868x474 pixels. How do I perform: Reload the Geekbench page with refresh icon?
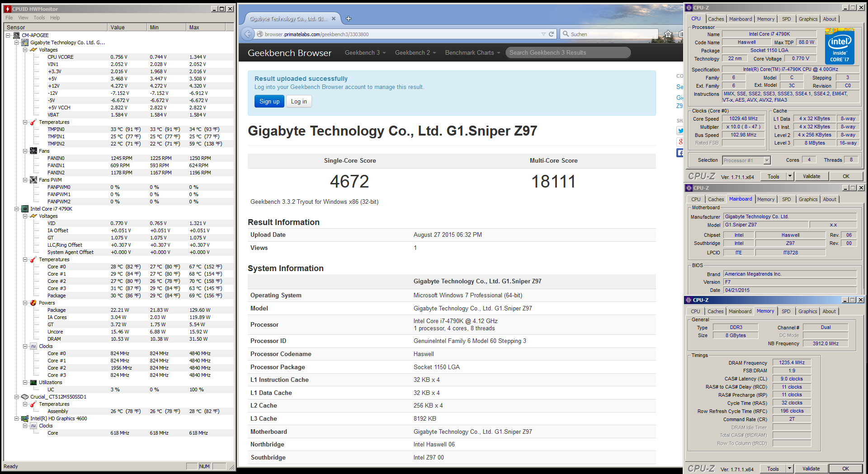click(x=551, y=34)
